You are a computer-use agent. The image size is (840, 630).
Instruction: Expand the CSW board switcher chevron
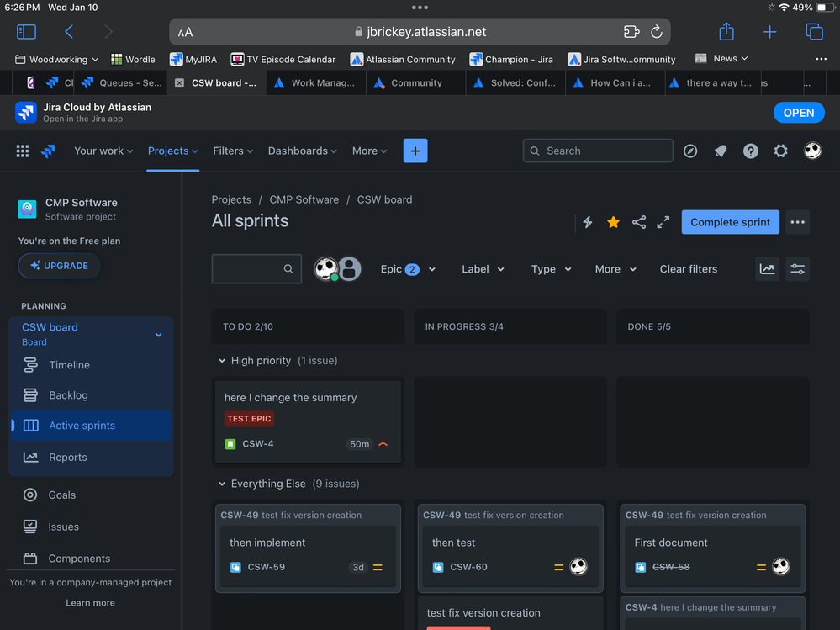click(159, 335)
